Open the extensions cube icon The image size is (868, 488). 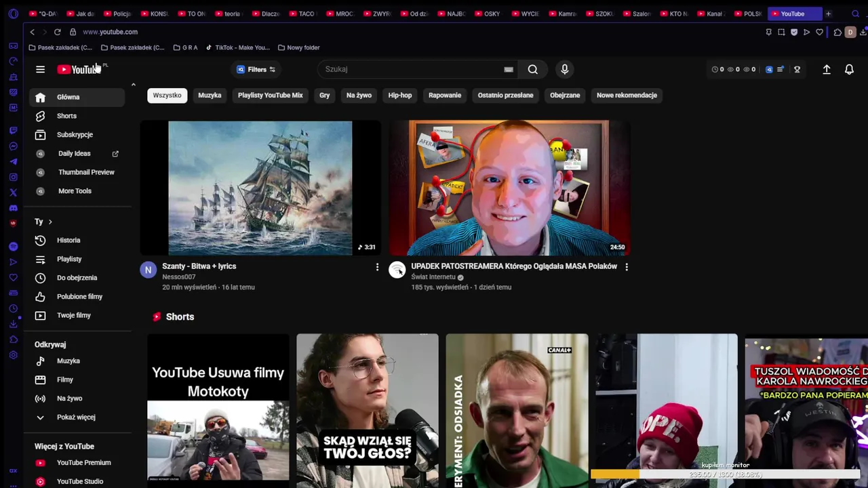pos(837,32)
